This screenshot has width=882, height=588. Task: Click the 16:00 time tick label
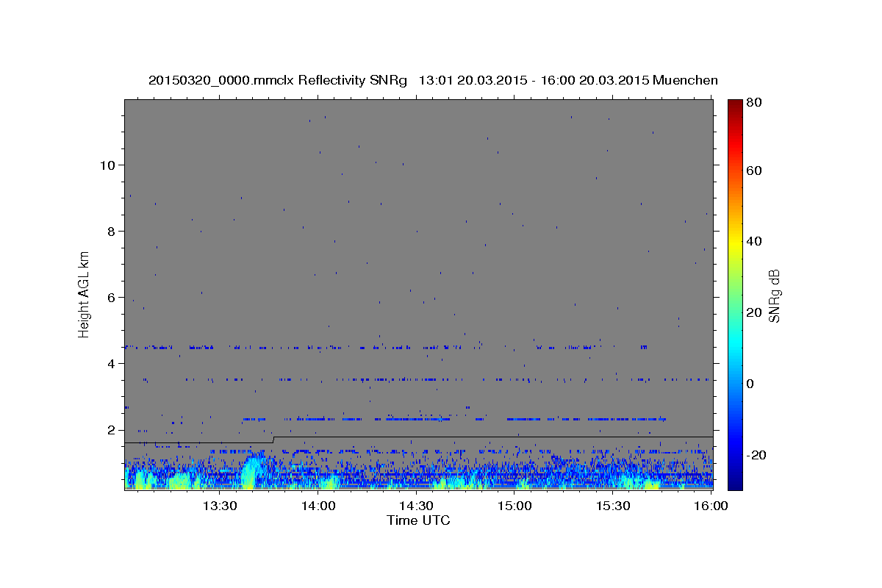711,506
